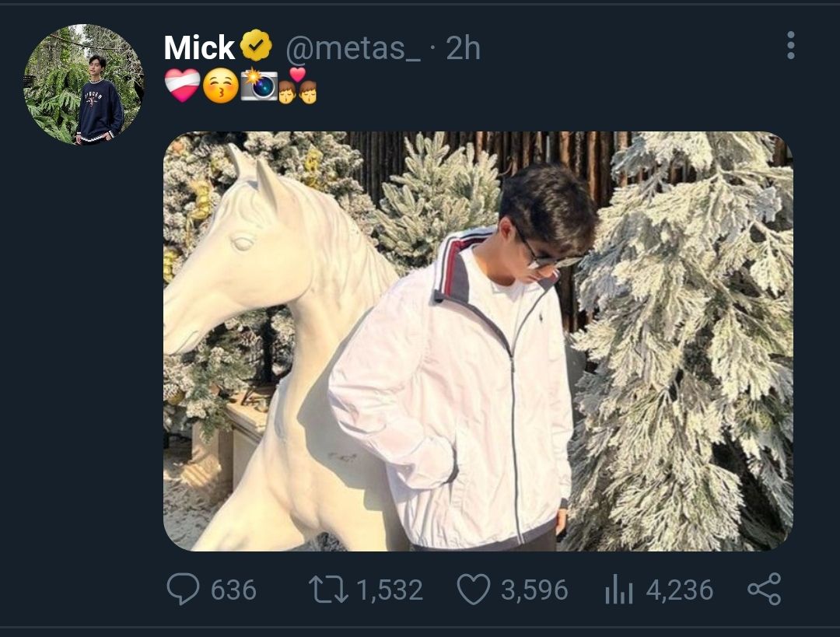840x637 pixels.
Task: Like the tweet with the heart icon
Action: tap(474, 590)
